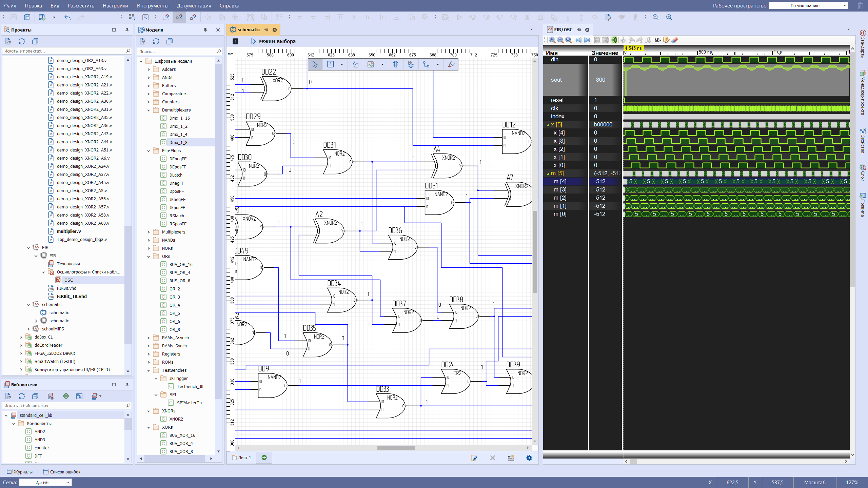868x488 pixels.
Task: Click the insert image tool icon
Action: coord(371,64)
